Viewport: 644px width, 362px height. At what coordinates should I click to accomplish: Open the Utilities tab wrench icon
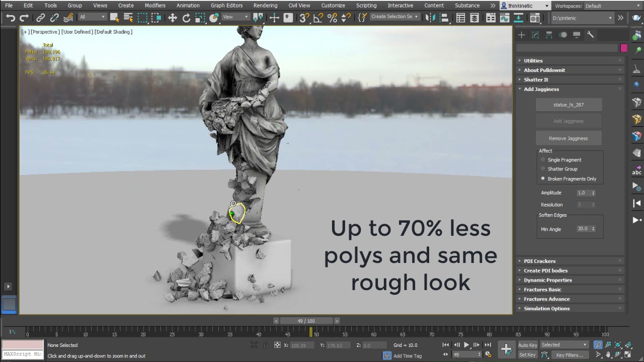[590, 35]
